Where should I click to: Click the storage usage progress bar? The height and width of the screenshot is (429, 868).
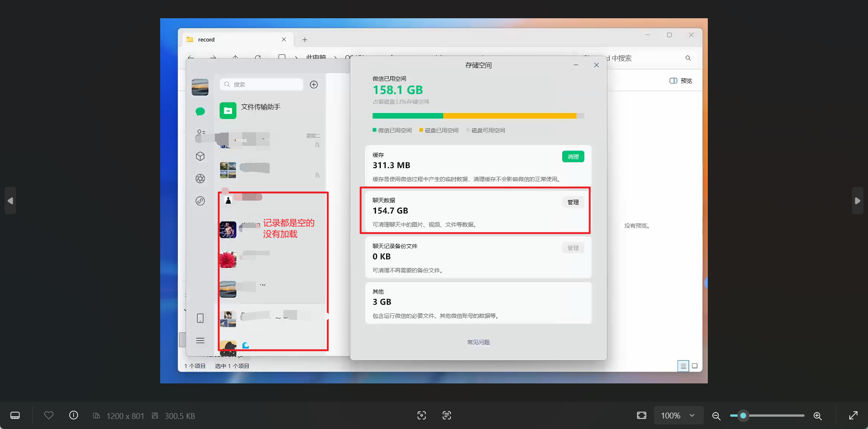pos(478,116)
